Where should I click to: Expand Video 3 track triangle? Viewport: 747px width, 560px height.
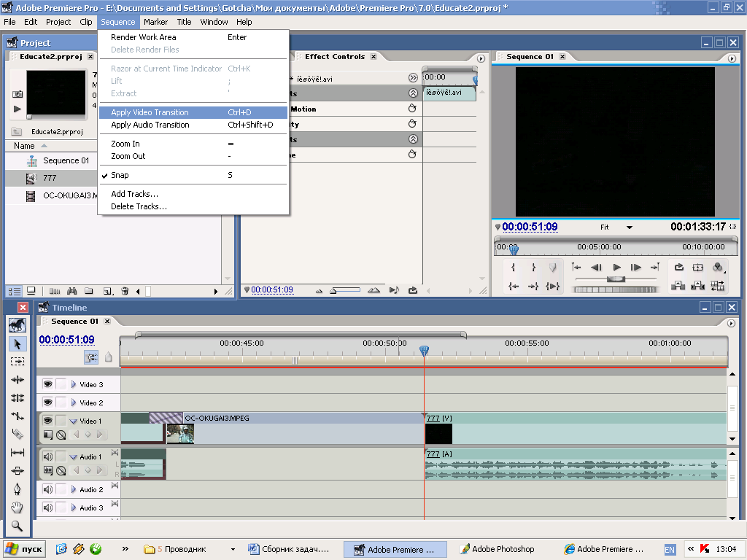74,384
